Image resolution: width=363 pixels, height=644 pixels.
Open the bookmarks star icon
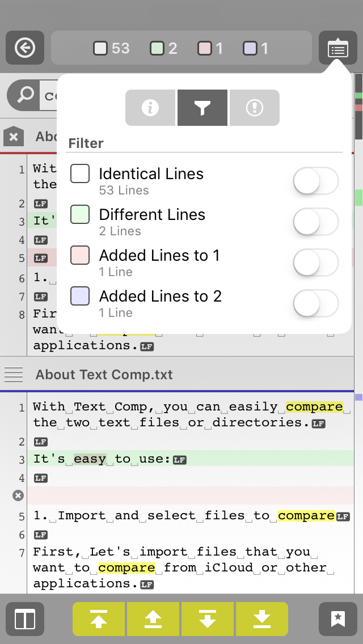click(x=338, y=619)
